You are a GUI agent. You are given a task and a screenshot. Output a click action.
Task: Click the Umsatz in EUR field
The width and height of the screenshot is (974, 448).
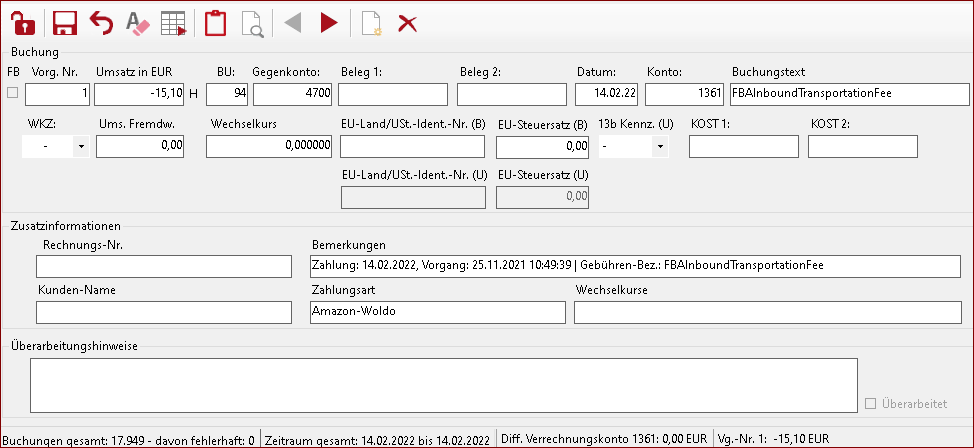click(140, 94)
